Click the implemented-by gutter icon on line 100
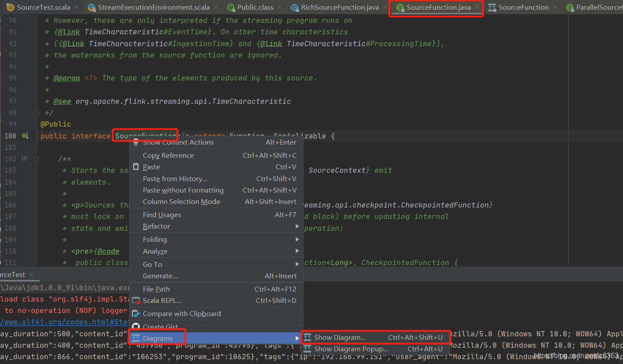Image resolution: width=623 pixels, height=364 pixels. click(26, 136)
